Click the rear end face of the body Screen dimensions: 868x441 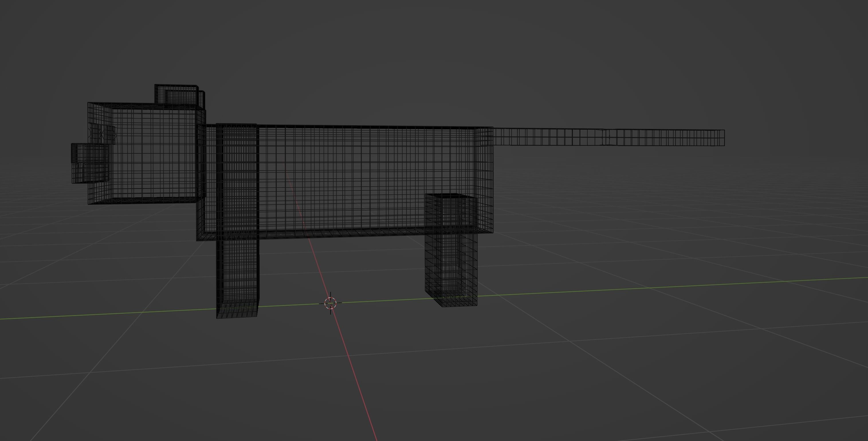[484, 179]
